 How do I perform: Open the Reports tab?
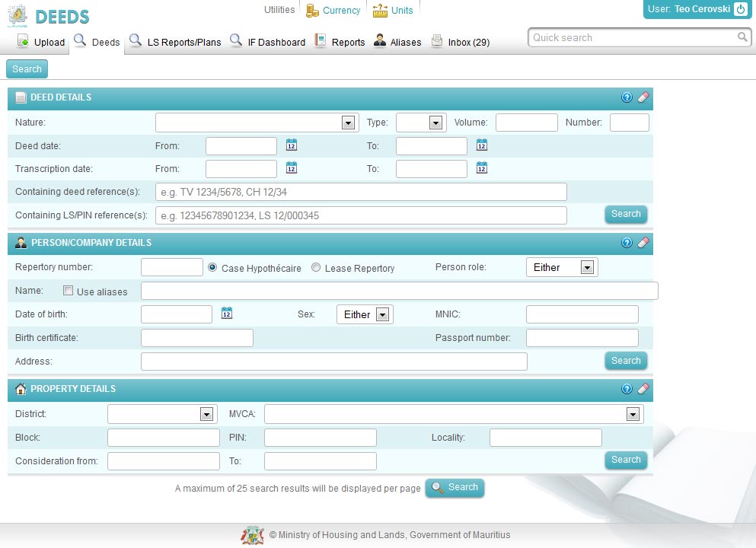click(x=340, y=42)
